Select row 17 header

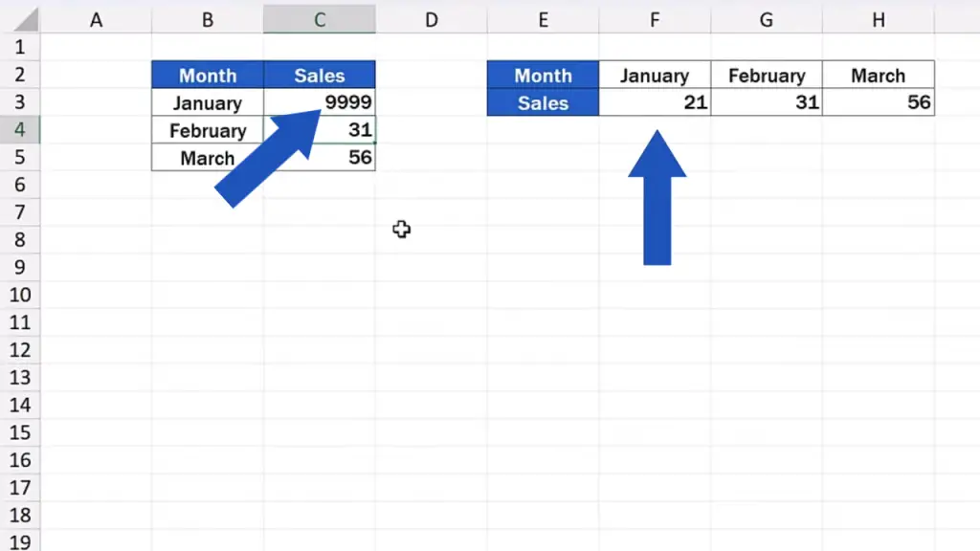tap(20, 487)
